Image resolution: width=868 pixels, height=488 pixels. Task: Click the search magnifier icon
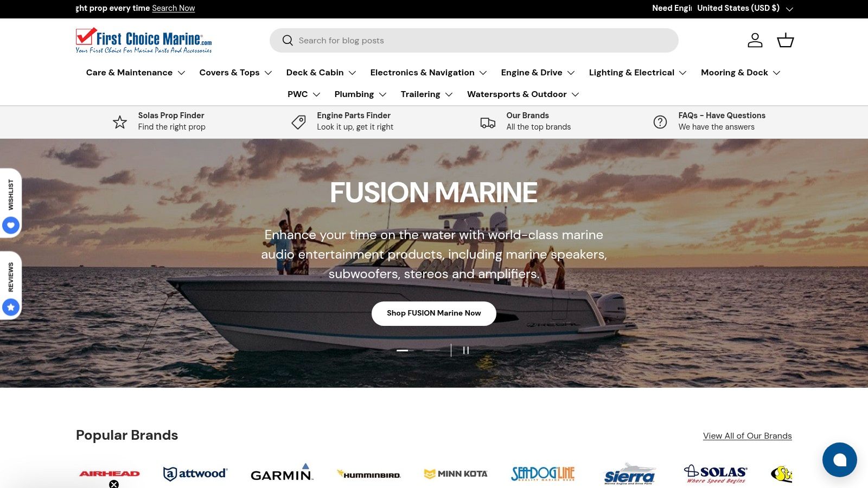(288, 41)
